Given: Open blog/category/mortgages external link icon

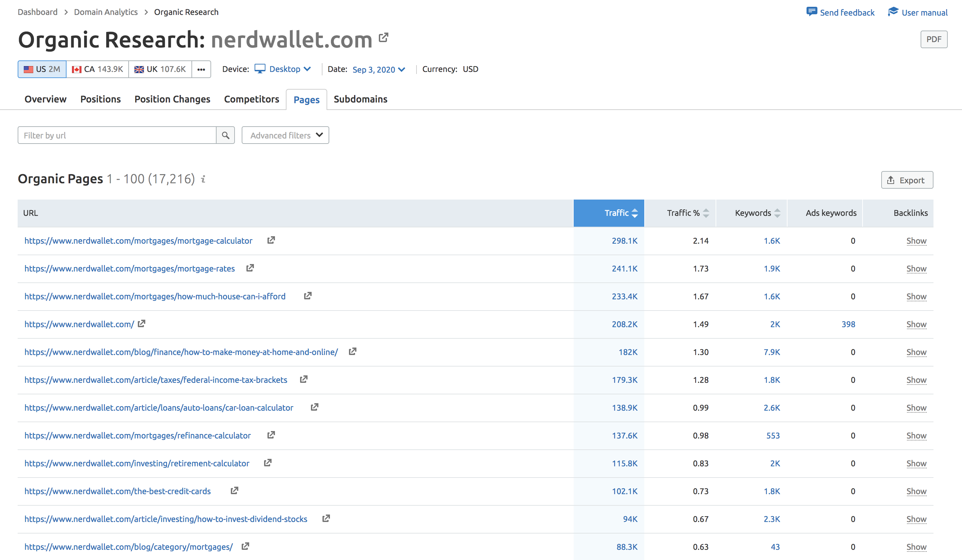Looking at the screenshot, I should click(245, 547).
